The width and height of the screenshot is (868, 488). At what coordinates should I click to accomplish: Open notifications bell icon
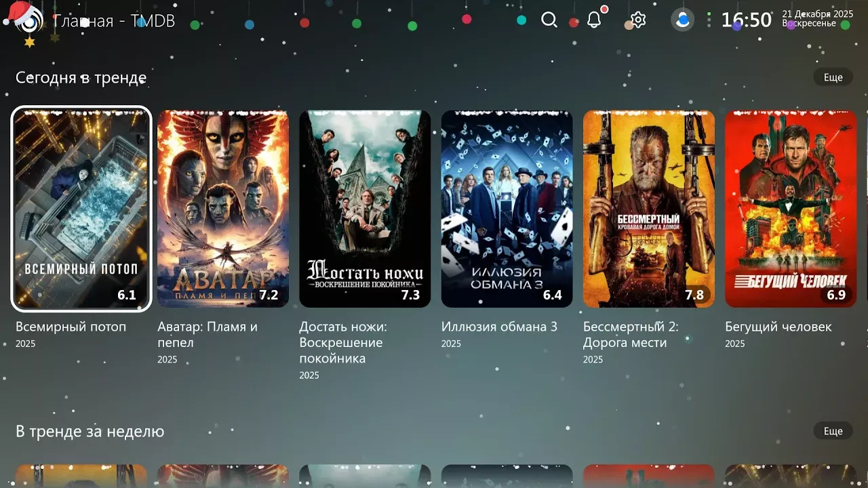[594, 20]
